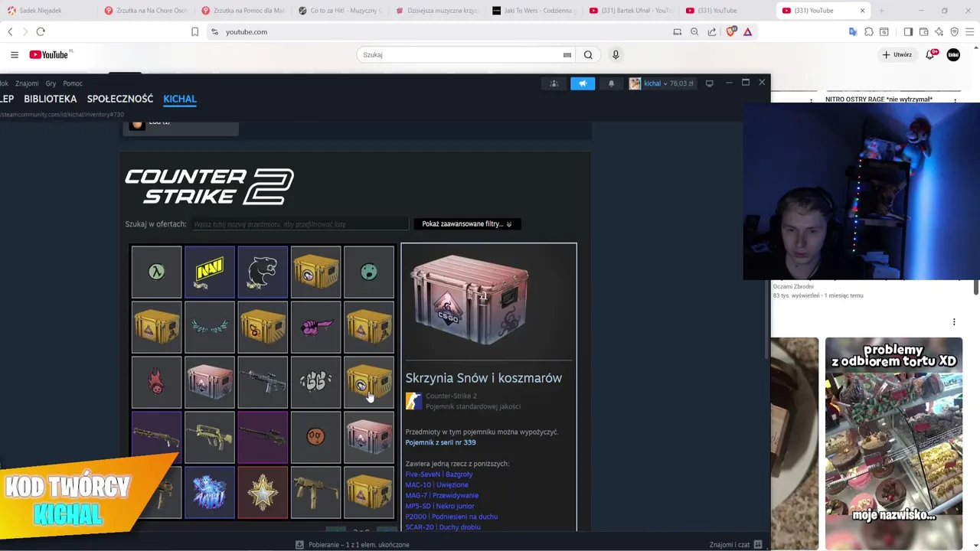Click the inventory search filter field
Screen dimensions: 980x551
(x=300, y=224)
